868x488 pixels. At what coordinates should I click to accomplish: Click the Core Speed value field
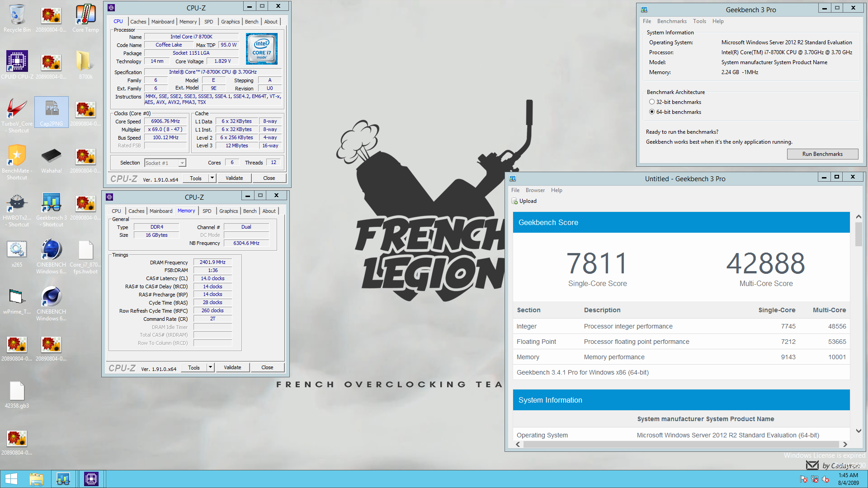[x=165, y=122]
